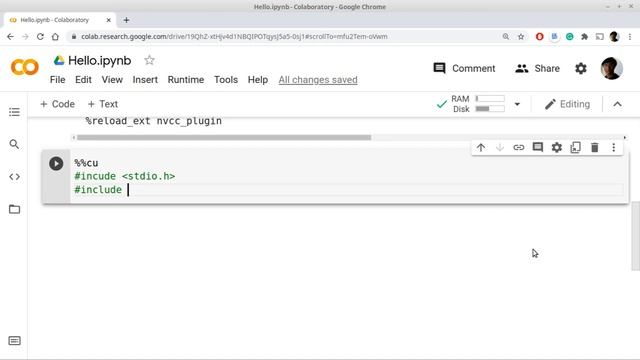Open the Opera-style red extension icon

(540, 37)
